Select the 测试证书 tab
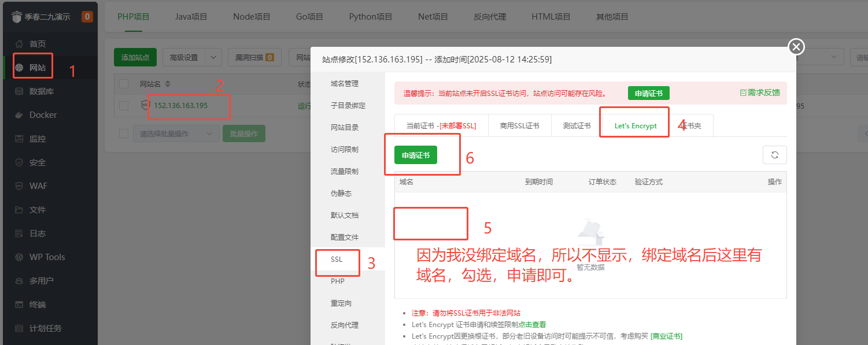868x345 pixels. coord(577,125)
